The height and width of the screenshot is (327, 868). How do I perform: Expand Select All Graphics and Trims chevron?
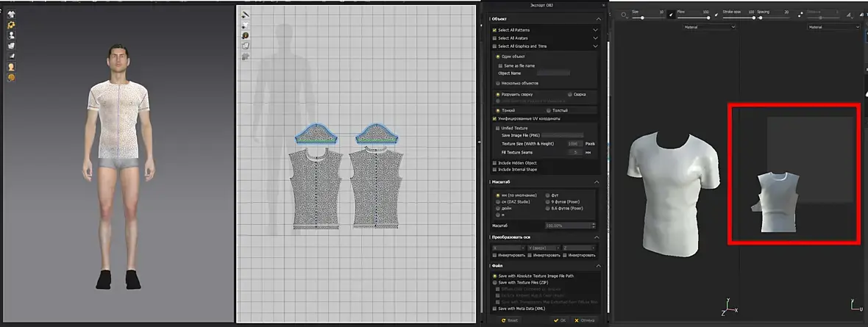pos(596,46)
